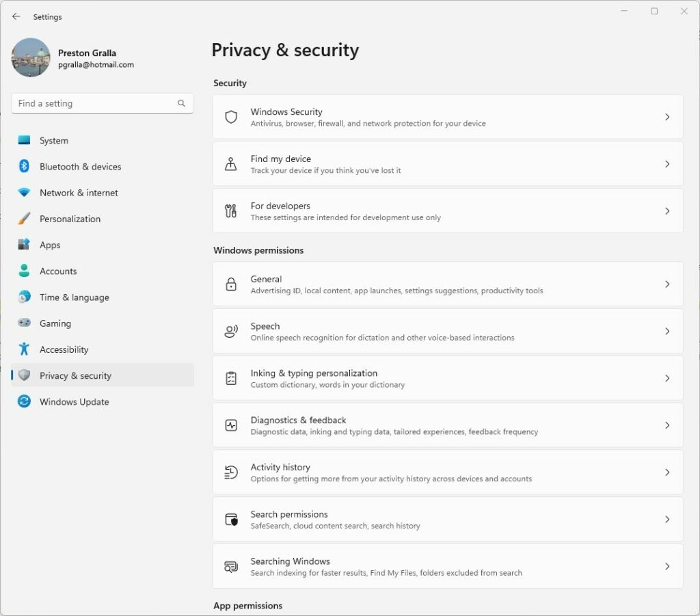The width and height of the screenshot is (700, 616).
Task: Click the Diagnostics & feedback icon
Action: click(231, 425)
